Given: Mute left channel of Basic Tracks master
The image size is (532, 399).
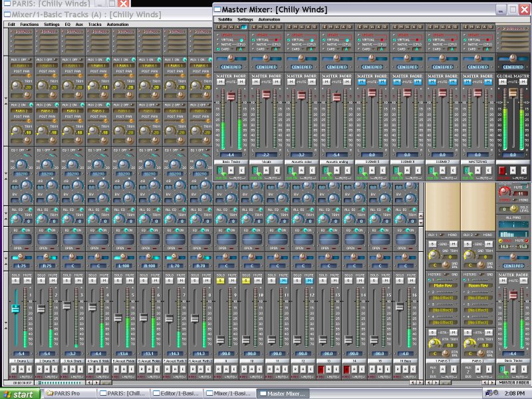Looking at the screenshot, I should coord(221,82).
